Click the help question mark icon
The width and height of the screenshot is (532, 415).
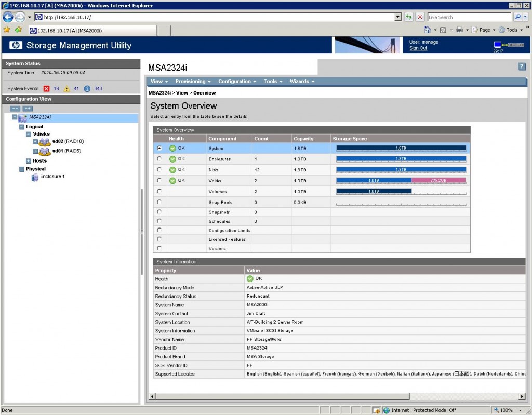522,67
